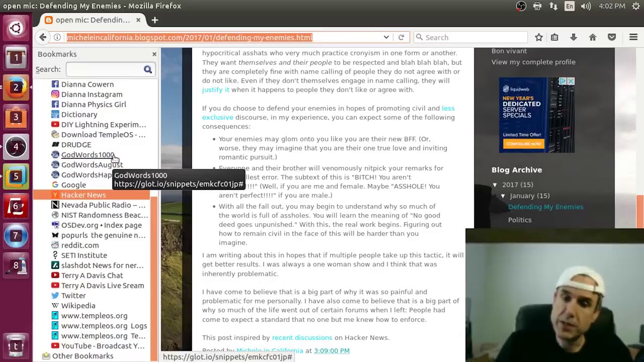Open the DRUDGE bookmark
The image size is (644, 362).
click(76, 144)
